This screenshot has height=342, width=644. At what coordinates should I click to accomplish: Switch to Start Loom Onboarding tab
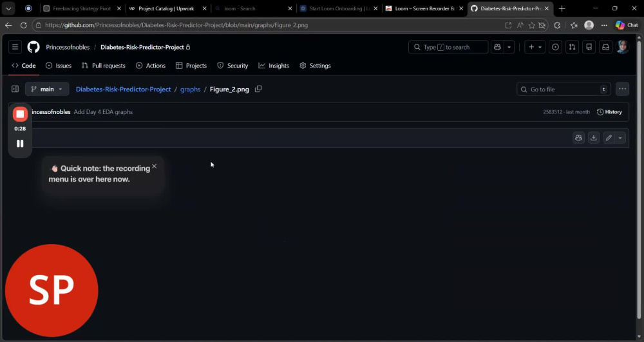point(337,8)
